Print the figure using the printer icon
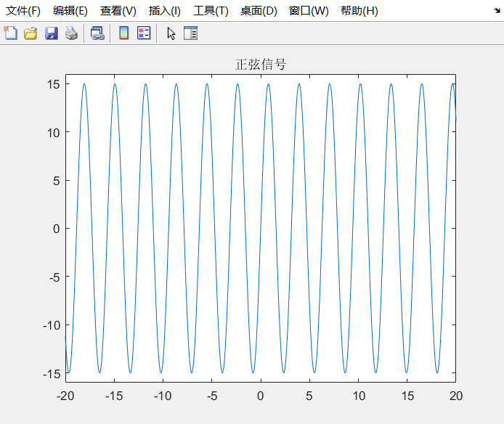 (71, 33)
